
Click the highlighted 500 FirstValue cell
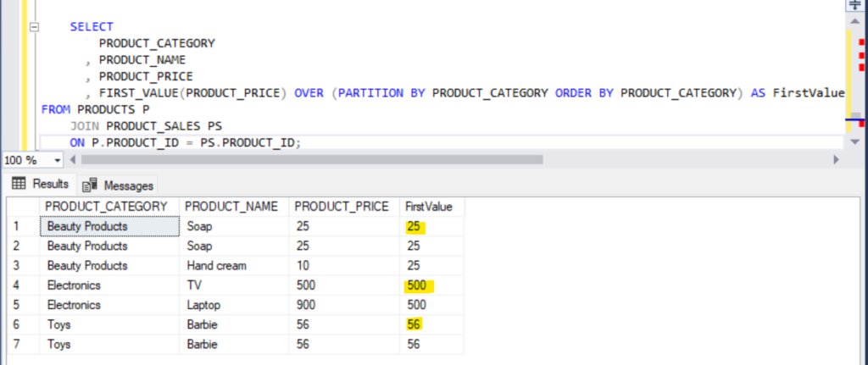(420, 285)
